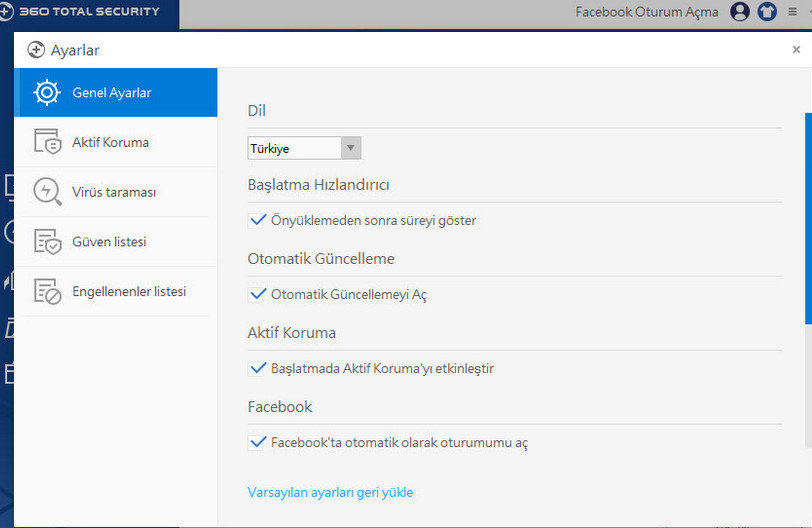The width and height of the screenshot is (812, 528).
Task: Open the user account avatar icon
Action: click(740, 11)
